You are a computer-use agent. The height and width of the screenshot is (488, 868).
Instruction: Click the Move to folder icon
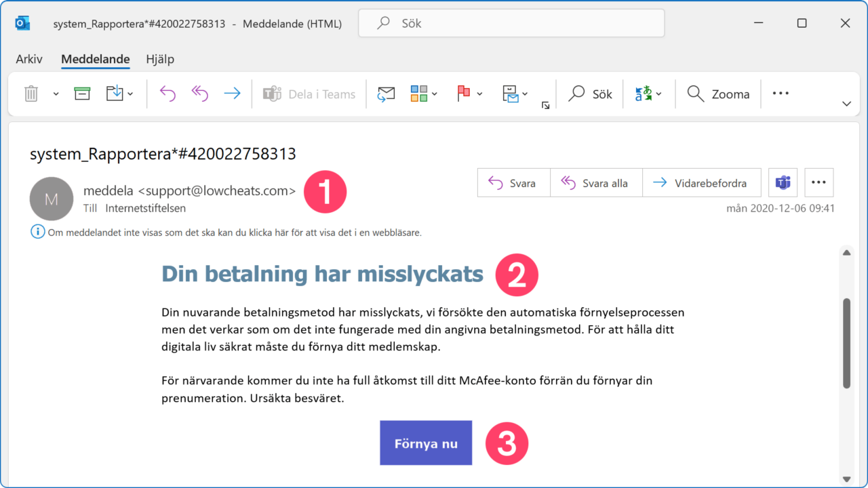[115, 94]
